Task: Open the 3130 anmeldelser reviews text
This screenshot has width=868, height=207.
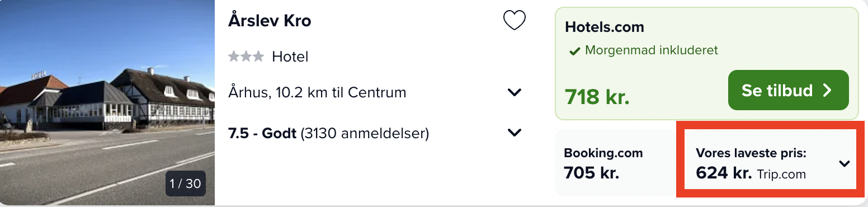Action: [x=365, y=134]
